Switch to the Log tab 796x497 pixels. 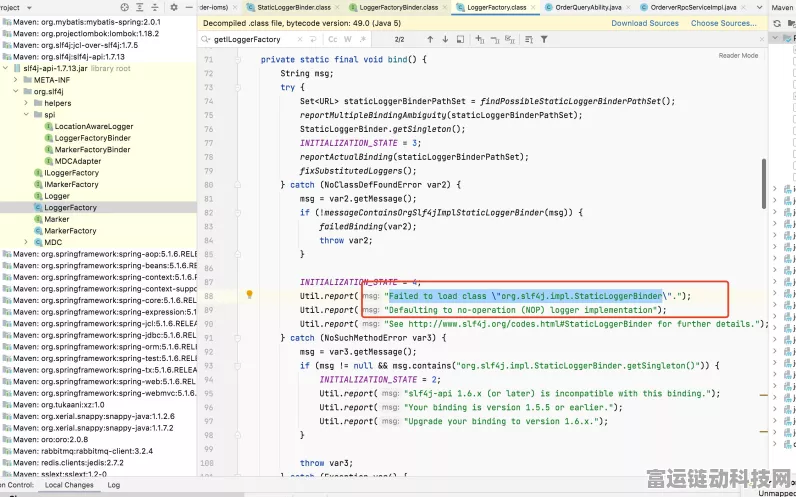click(114, 485)
